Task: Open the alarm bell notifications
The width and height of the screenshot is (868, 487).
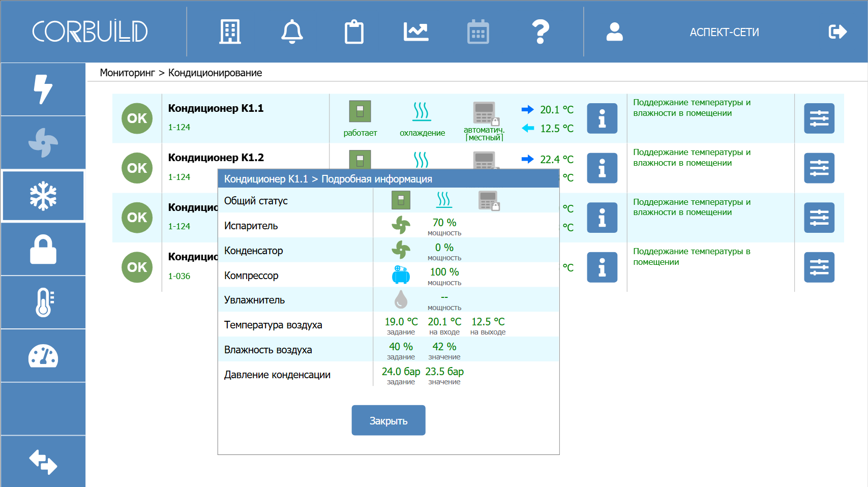Action: click(x=292, y=32)
